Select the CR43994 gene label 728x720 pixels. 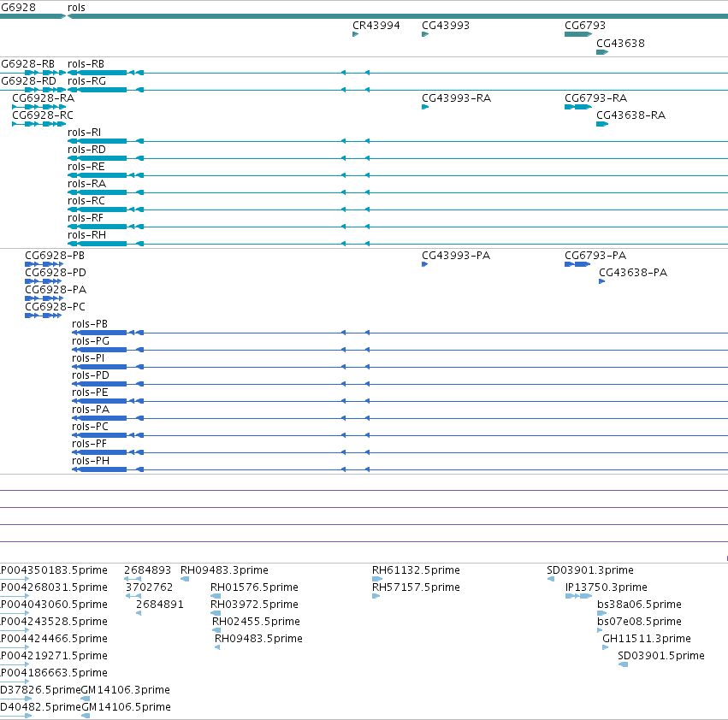click(376, 26)
